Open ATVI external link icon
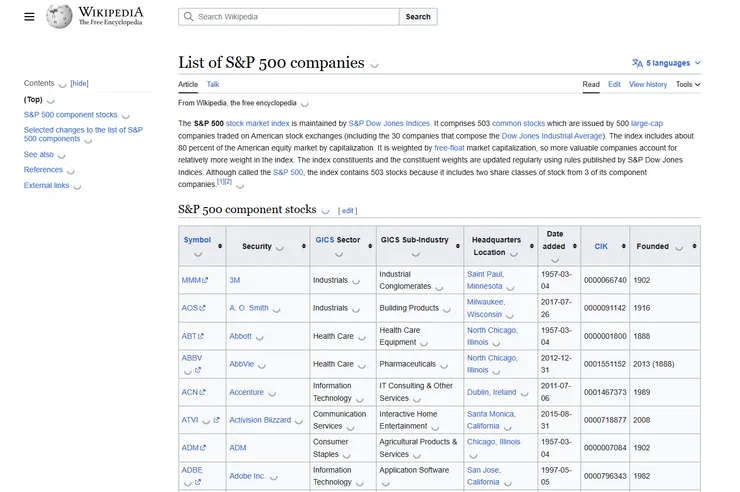This screenshot has height=492, width=740. click(216, 420)
